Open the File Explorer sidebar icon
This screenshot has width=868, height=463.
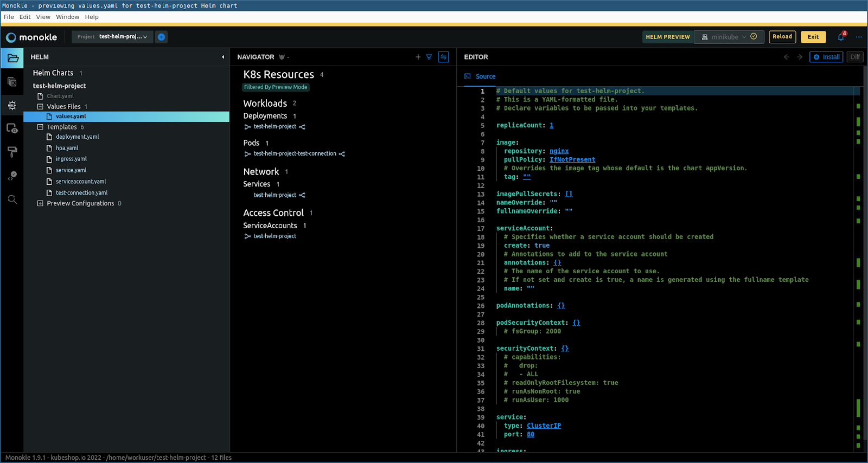click(12, 58)
